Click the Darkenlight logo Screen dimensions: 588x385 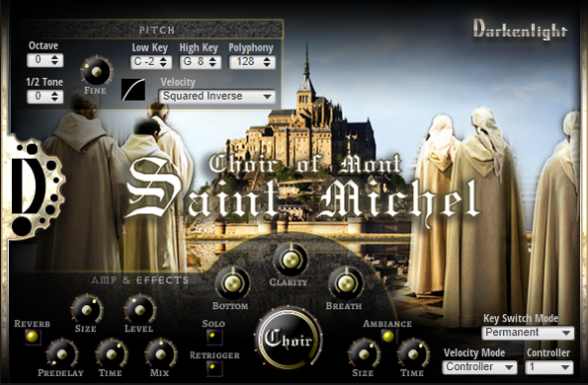point(520,30)
